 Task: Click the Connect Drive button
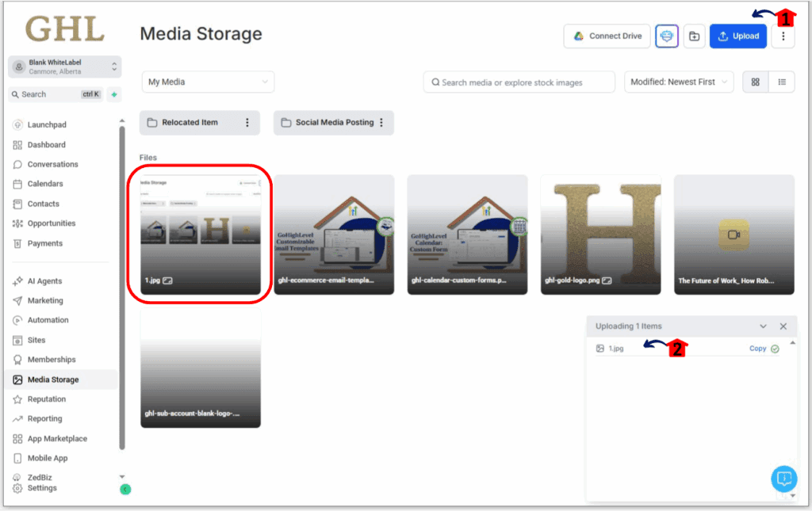(607, 36)
